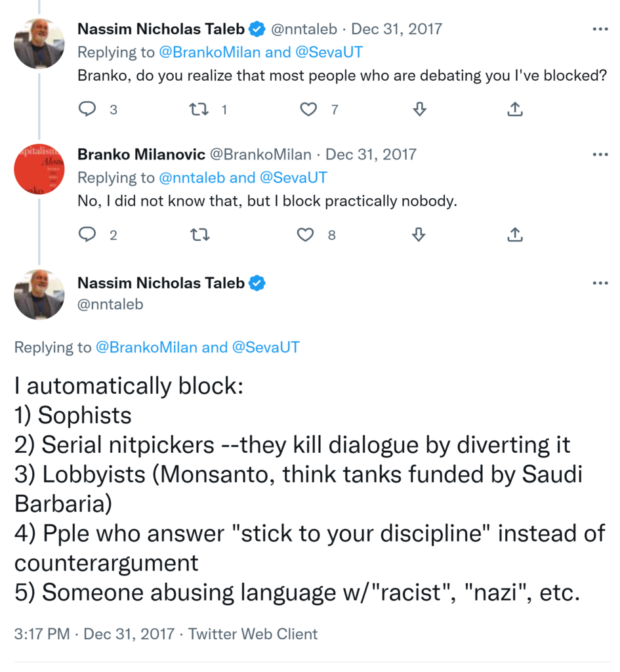Open more options on the main tweet
The image size is (620, 672).
click(600, 283)
